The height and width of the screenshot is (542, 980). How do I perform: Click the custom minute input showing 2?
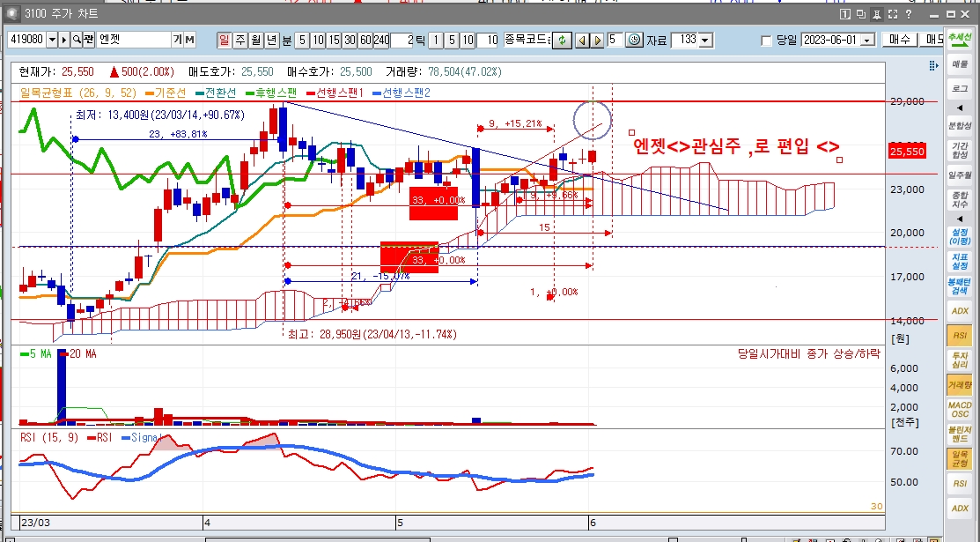click(x=402, y=40)
